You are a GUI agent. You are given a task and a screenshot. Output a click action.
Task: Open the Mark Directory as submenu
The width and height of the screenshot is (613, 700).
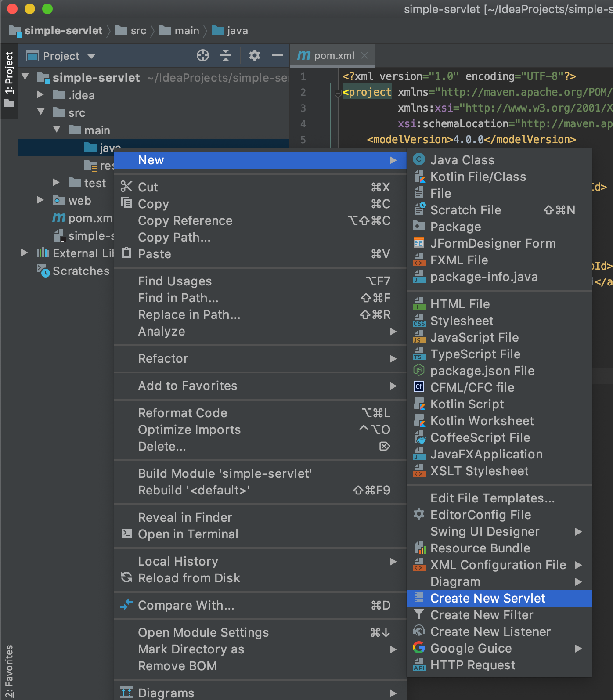point(260,649)
